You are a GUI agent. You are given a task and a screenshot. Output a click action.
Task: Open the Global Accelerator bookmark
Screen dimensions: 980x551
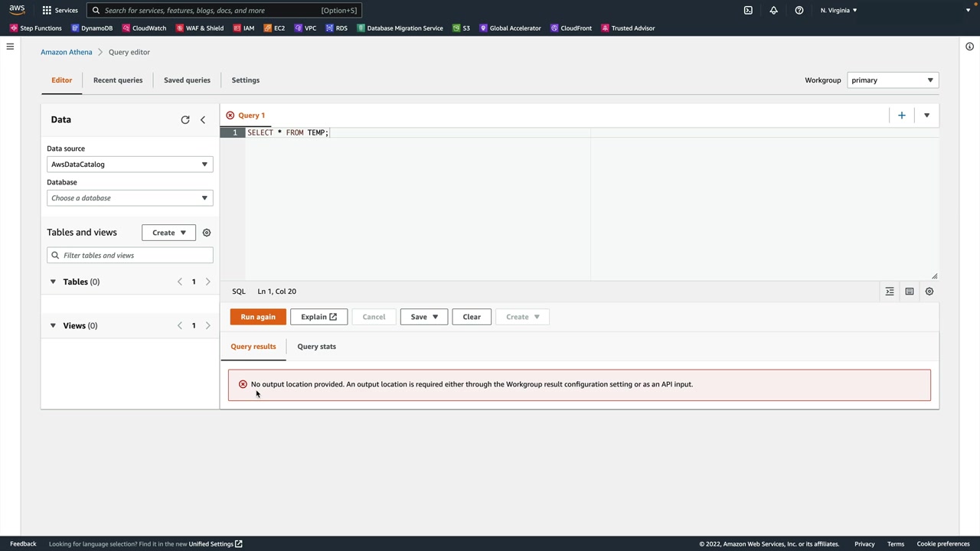[510, 28]
